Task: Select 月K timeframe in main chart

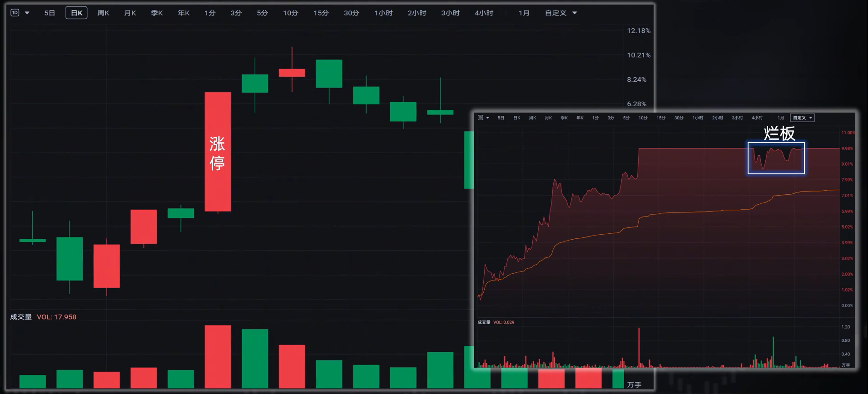Action: coord(130,13)
